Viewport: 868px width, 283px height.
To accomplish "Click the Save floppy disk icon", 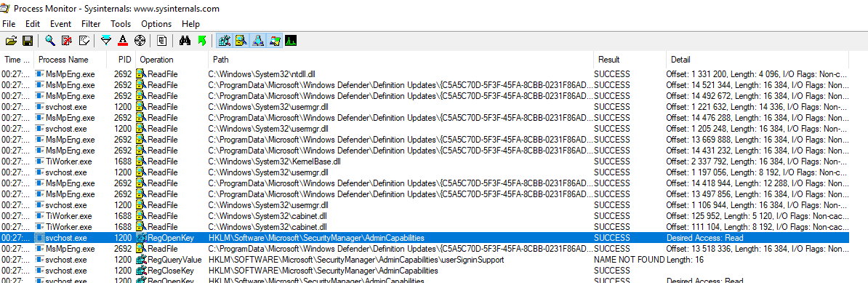I will pos(27,41).
